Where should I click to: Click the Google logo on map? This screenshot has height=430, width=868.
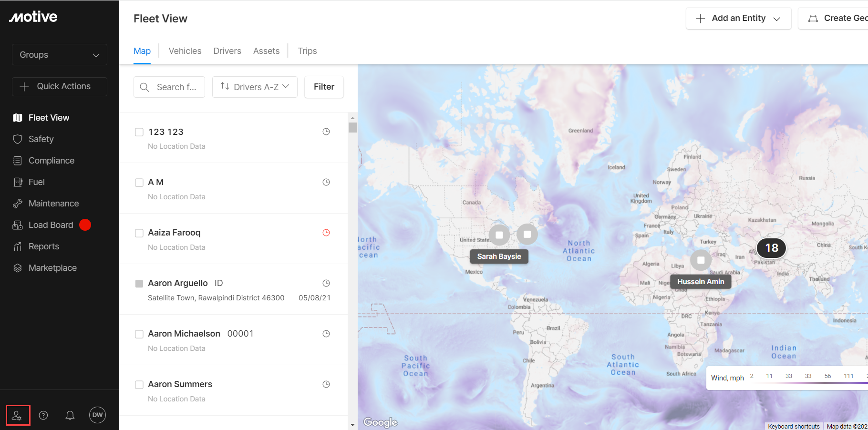point(380,422)
